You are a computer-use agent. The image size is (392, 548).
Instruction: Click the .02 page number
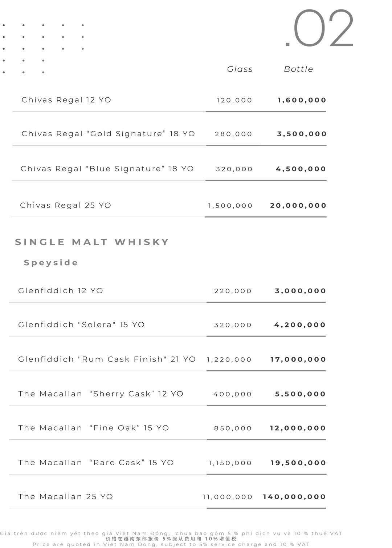319,29
